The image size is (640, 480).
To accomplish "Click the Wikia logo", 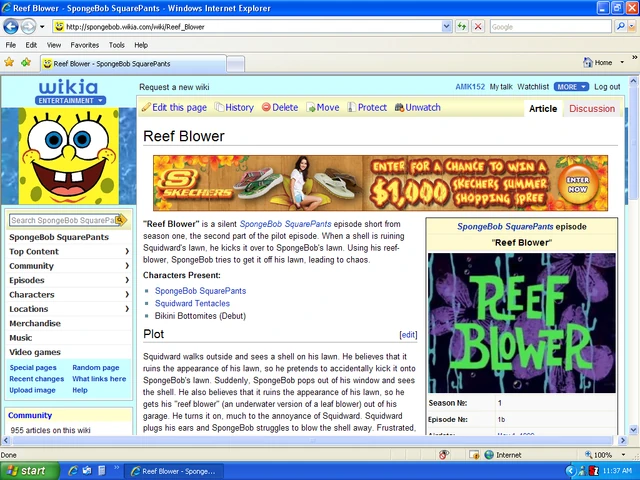I will pos(69,87).
